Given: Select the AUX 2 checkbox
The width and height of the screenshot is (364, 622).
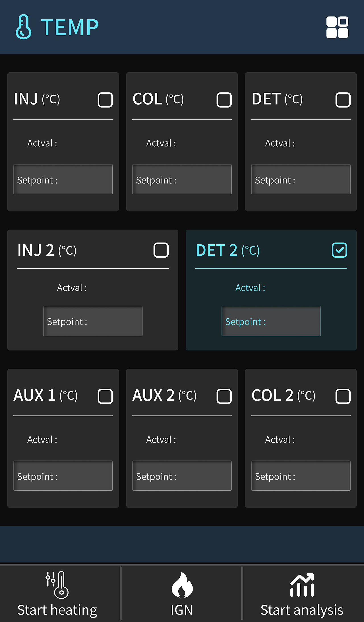Looking at the screenshot, I should click(x=224, y=396).
